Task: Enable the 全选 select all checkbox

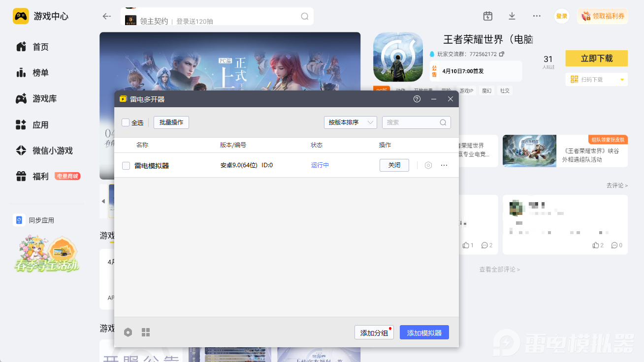Action: coord(126,122)
